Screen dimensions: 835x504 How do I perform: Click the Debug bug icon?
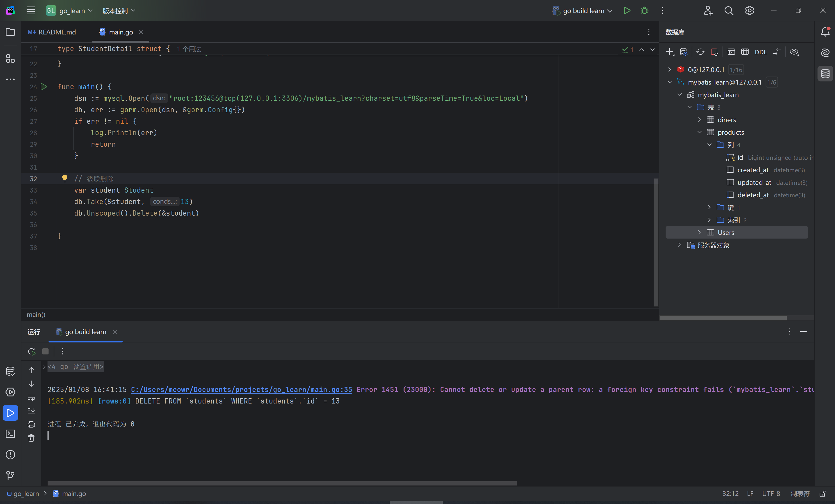coord(644,10)
